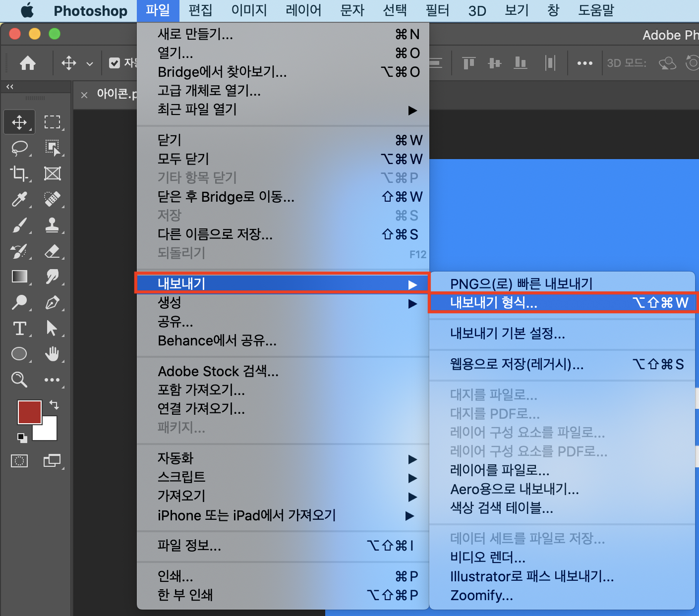Select the Clone Stamp tool
Image resolution: width=699 pixels, height=616 pixels.
[52, 225]
